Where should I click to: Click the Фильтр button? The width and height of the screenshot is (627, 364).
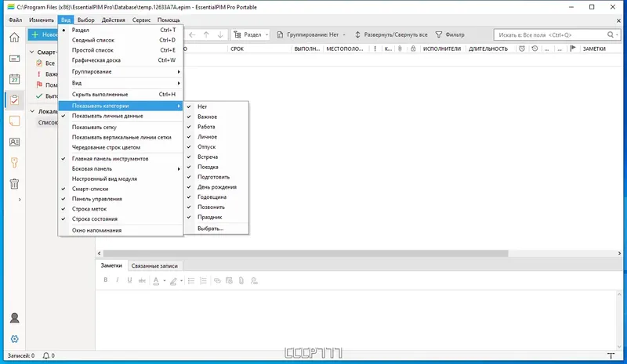[x=450, y=34]
